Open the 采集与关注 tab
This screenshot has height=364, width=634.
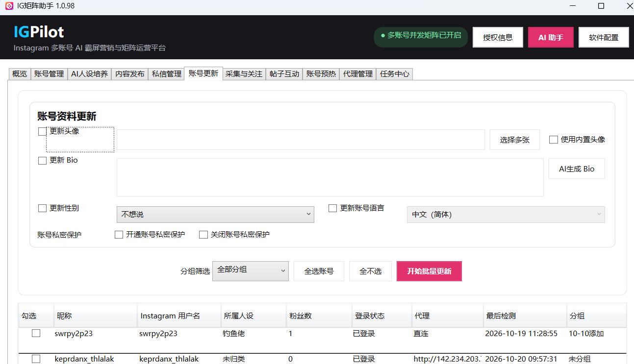coord(244,74)
